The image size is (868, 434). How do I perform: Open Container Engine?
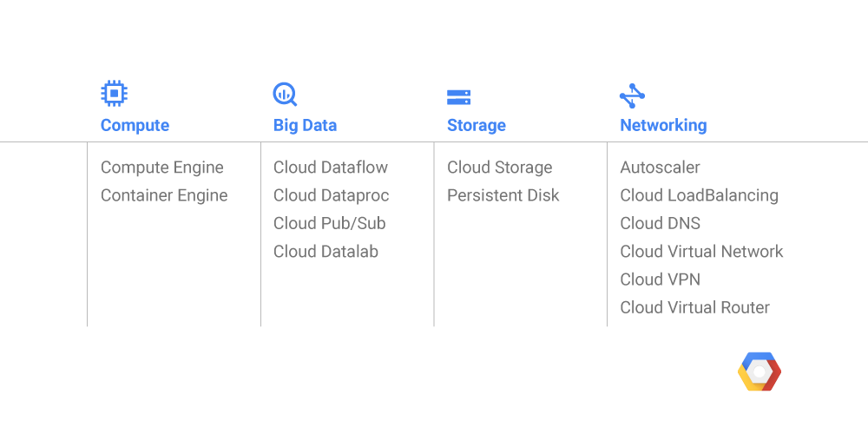(x=164, y=195)
